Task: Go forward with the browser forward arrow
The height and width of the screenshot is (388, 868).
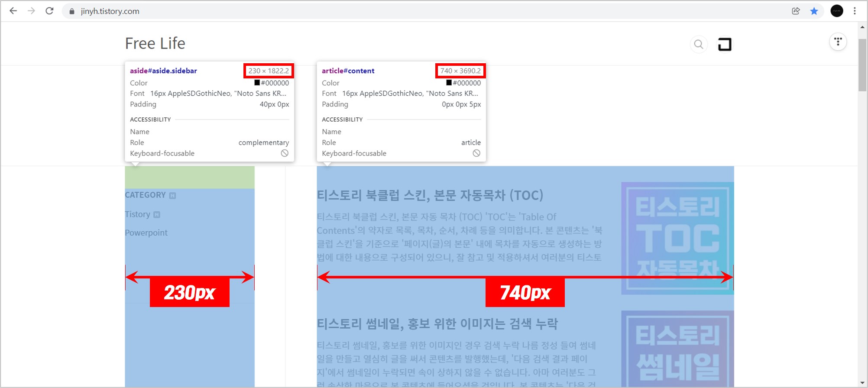Action: pos(31,11)
